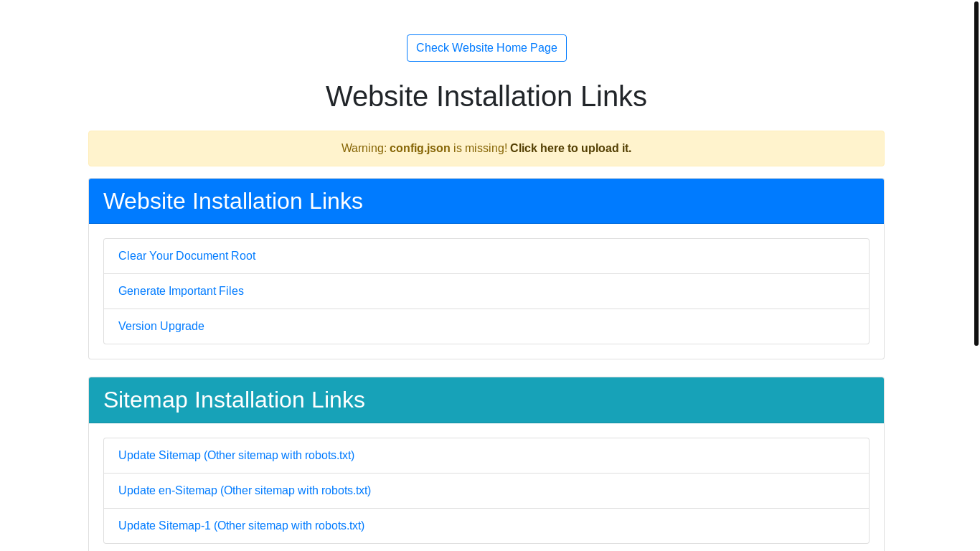Click the bold config.json text in warning
Viewport: 980px width, 551px height.
pos(420,149)
